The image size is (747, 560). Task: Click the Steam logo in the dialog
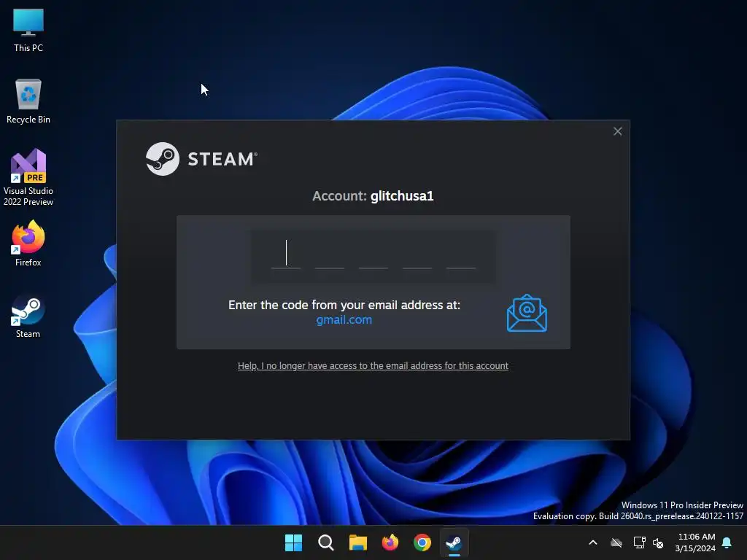tap(201, 159)
